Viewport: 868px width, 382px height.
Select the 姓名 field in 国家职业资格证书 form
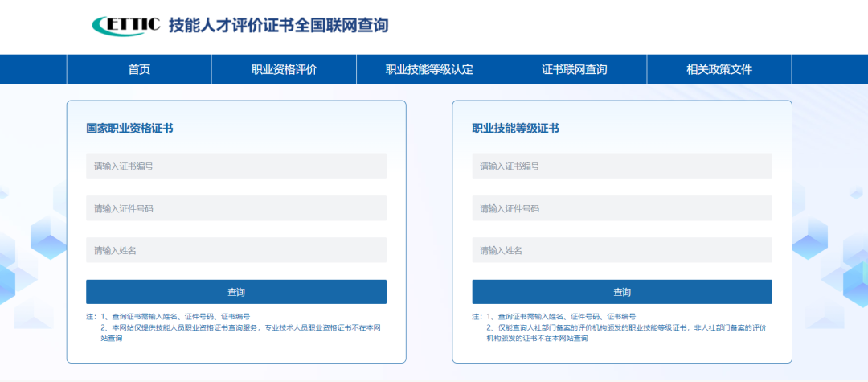click(x=236, y=250)
